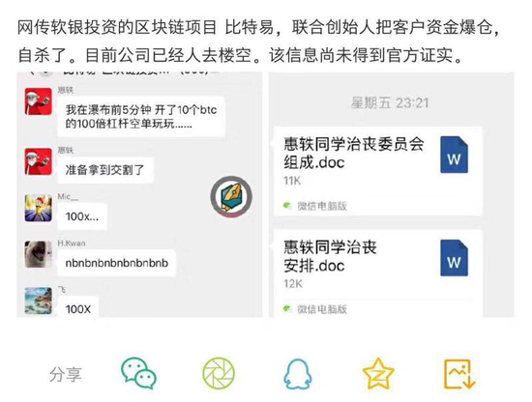Tap the Santa avatar beside 准备拿到交割了
The width and height of the screenshot is (532, 402).
[39, 161]
